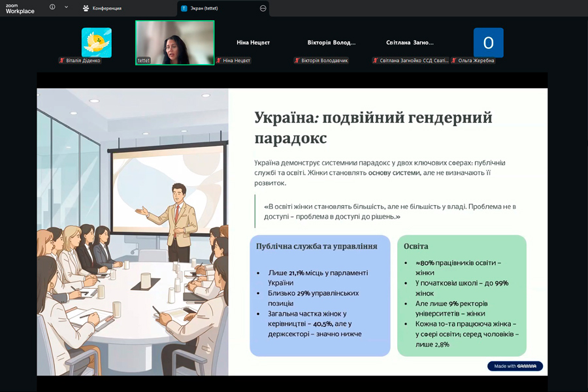Viewport: 588px width, 392px height.
Task: Select Вікторія Волод... participant tile
Action: tap(331, 42)
